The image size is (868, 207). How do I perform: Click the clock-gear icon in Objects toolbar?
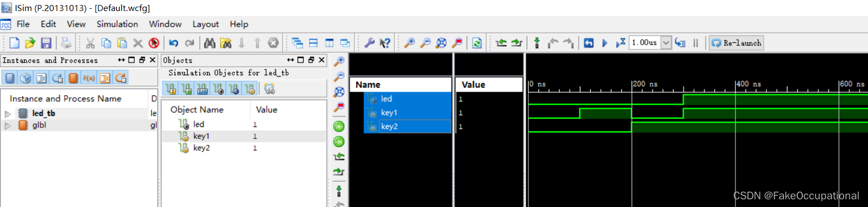click(269, 89)
